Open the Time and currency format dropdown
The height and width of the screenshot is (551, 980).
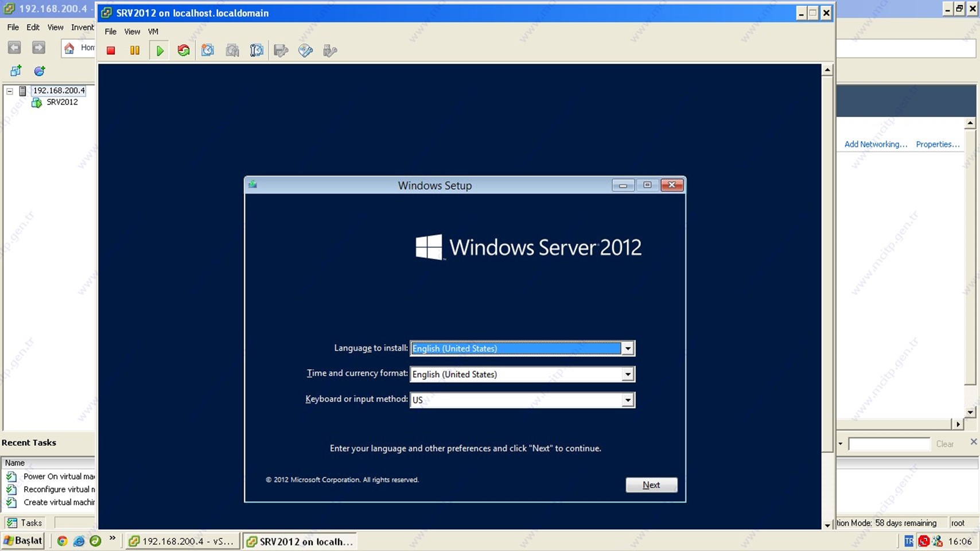(628, 374)
